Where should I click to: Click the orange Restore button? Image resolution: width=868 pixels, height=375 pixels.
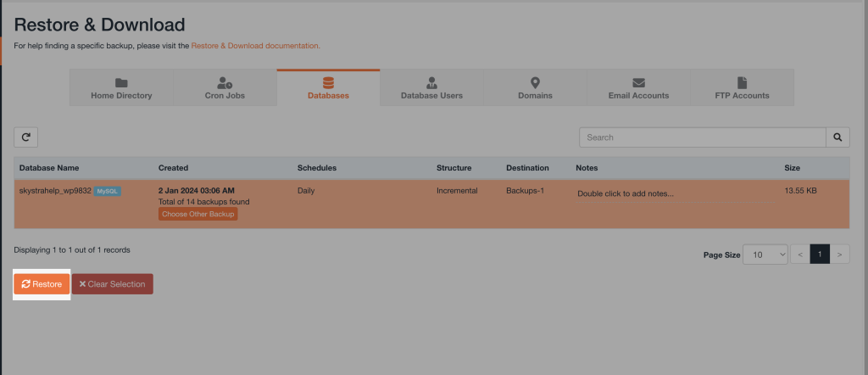(42, 284)
